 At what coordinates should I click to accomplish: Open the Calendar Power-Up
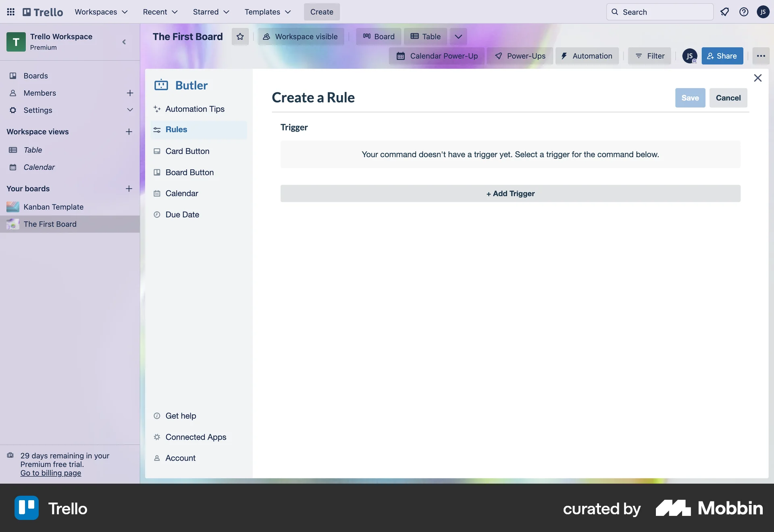(437, 56)
